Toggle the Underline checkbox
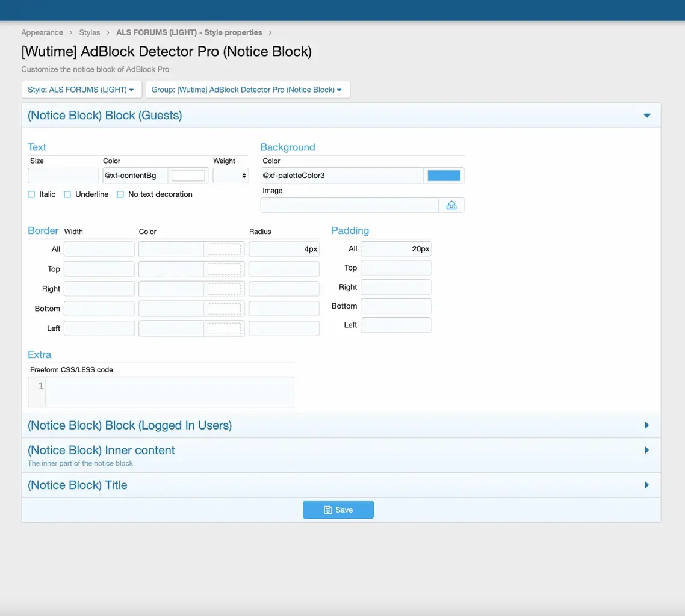 point(67,194)
